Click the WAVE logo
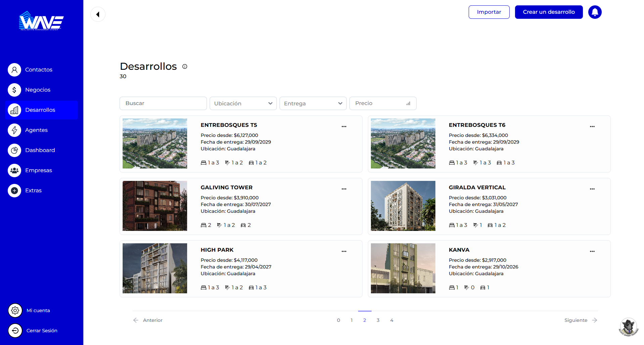Viewport: 644px width, 345px height. 41,21
